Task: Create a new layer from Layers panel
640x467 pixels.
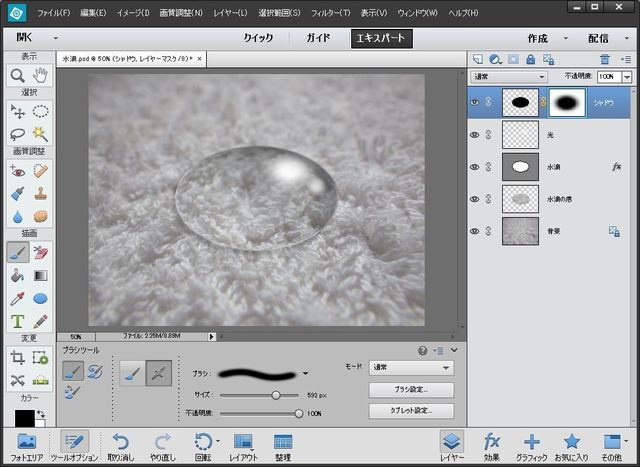Action: pyautogui.click(x=477, y=59)
